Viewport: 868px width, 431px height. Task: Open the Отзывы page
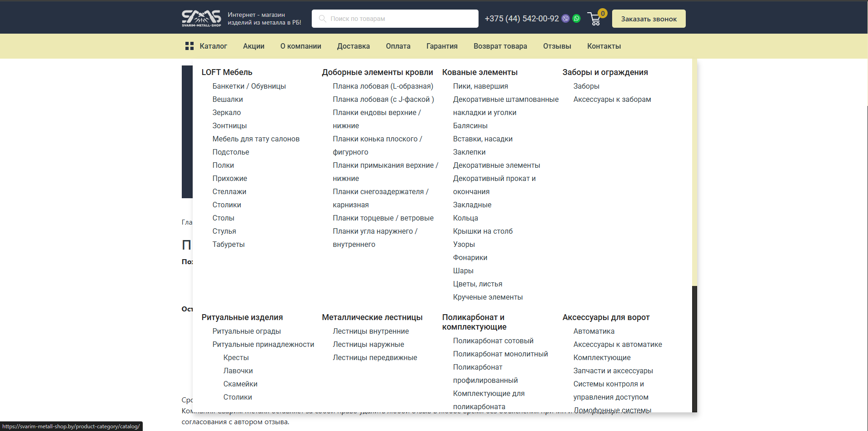click(x=557, y=46)
